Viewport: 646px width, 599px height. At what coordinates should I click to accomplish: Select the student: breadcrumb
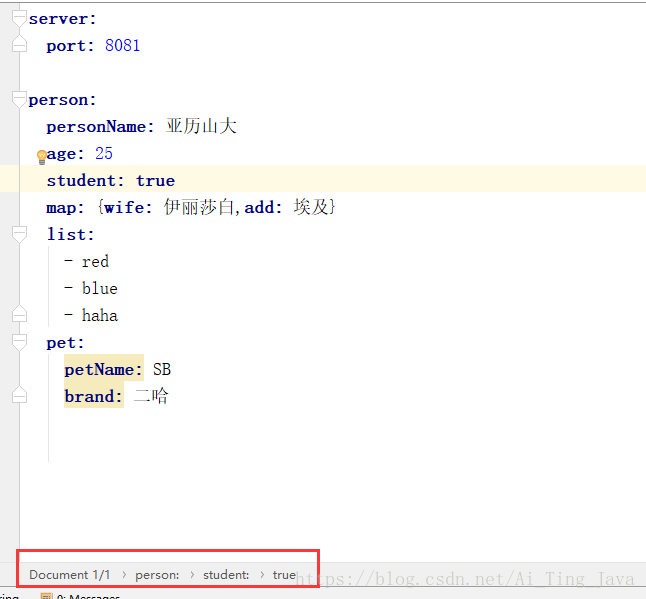click(x=226, y=575)
